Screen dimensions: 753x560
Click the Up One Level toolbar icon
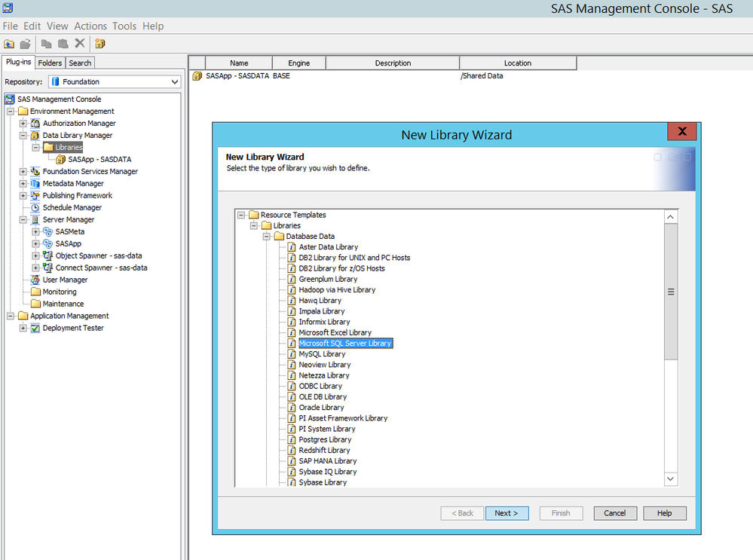pos(9,44)
